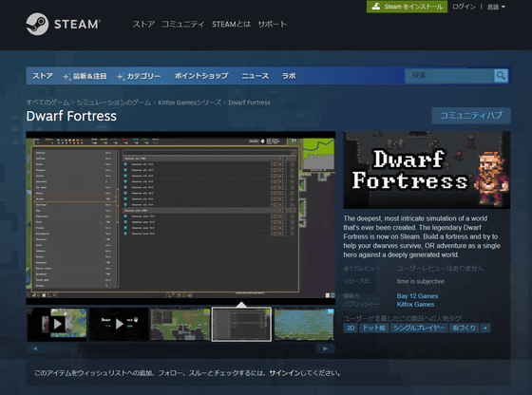Select the ドット絵 tag
The image size is (532, 395).
click(373, 328)
